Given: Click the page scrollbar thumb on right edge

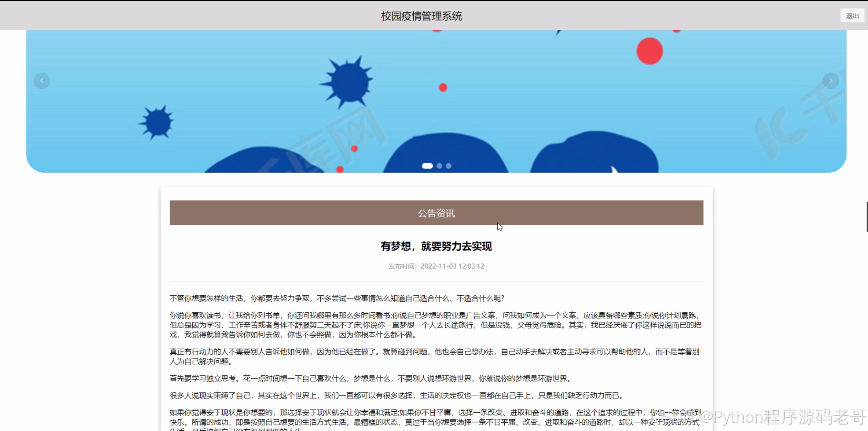Looking at the screenshot, I should click(867, 217).
